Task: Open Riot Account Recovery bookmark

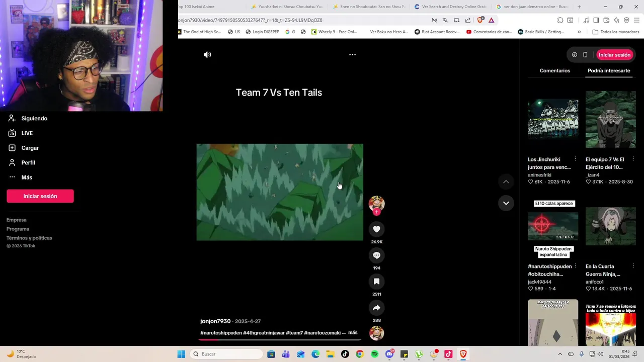Action: click(437, 32)
